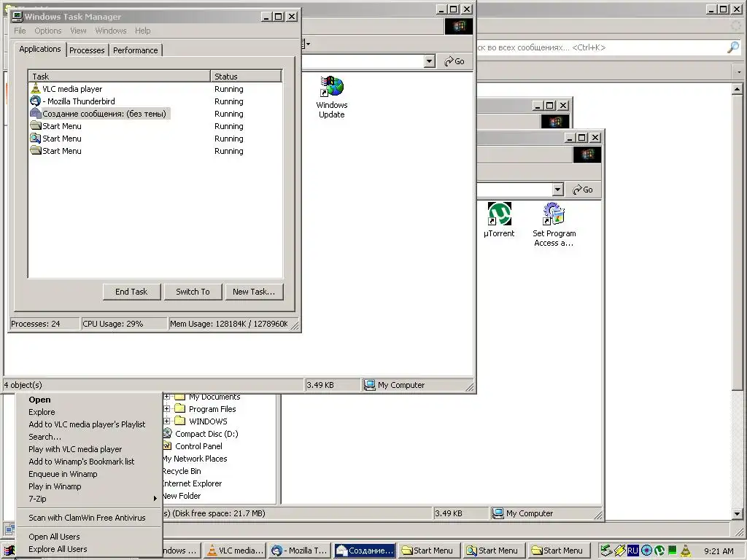Select Recycle Bin in folder tree
The image size is (747, 560).
tap(182, 471)
